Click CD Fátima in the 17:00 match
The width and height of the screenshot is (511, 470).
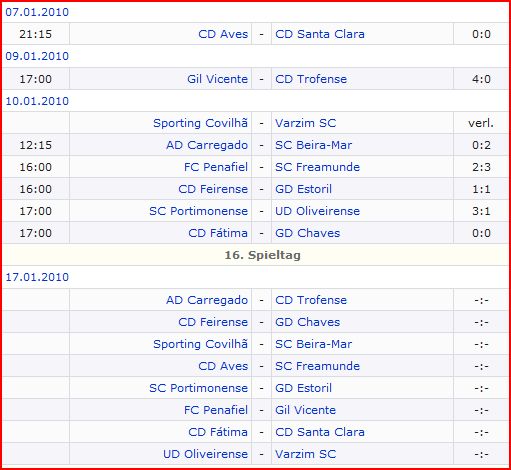click(x=218, y=233)
